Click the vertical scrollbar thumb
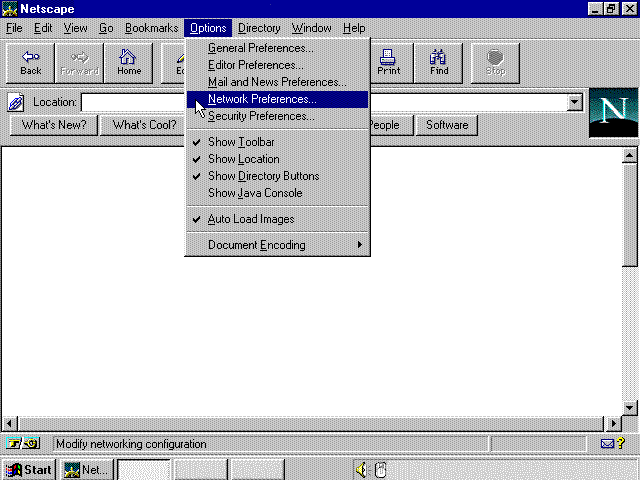Image resolution: width=640 pixels, height=480 pixels. click(629, 215)
